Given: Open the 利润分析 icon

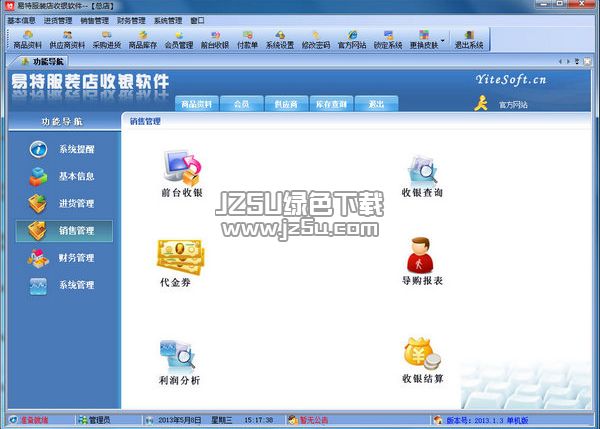Looking at the screenshot, I should (x=179, y=362).
